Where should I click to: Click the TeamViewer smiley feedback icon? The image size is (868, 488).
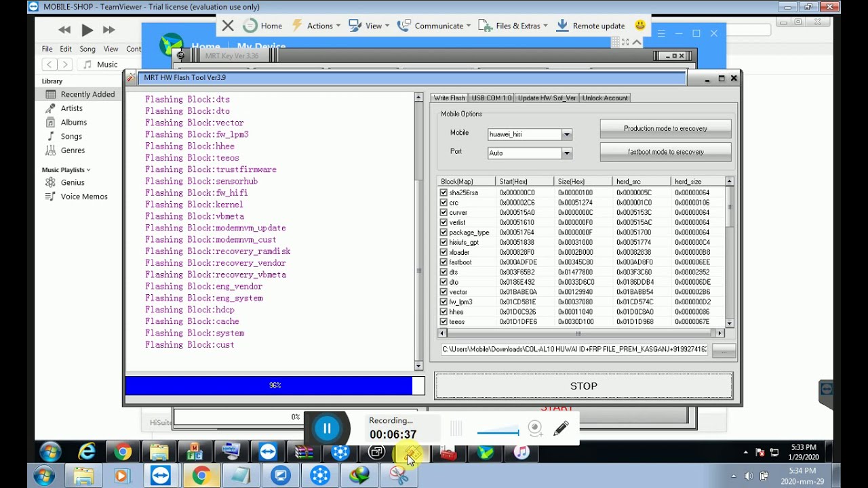[640, 26]
